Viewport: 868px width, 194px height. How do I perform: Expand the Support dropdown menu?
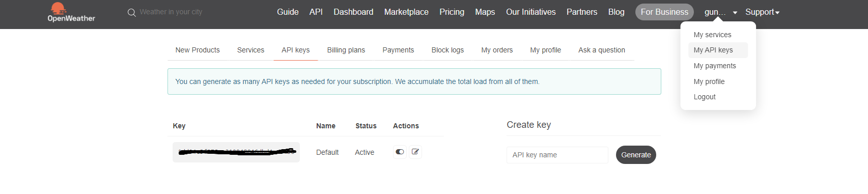(762, 12)
